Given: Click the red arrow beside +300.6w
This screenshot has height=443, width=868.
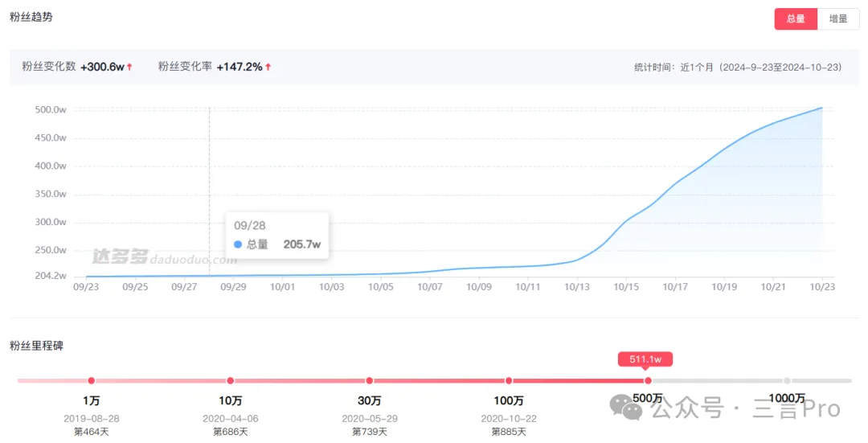Looking at the screenshot, I should tap(129, 68).
